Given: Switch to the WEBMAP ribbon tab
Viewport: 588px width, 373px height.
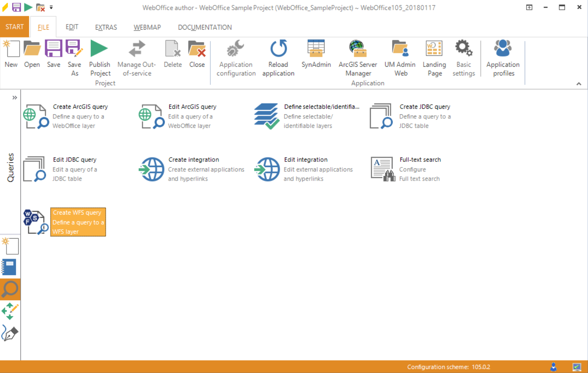Looking at the screenshot, I should pyautogui.click(x=147, y=27).
